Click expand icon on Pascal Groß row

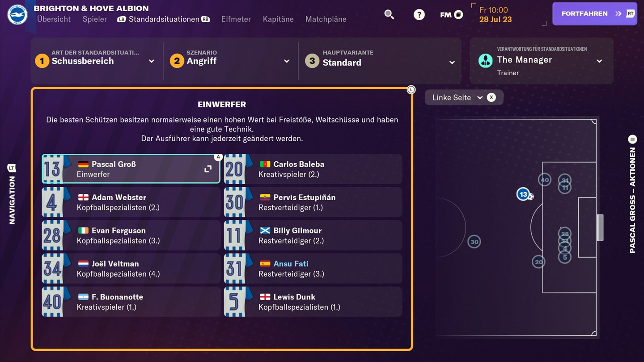click(x=208, y=169)
